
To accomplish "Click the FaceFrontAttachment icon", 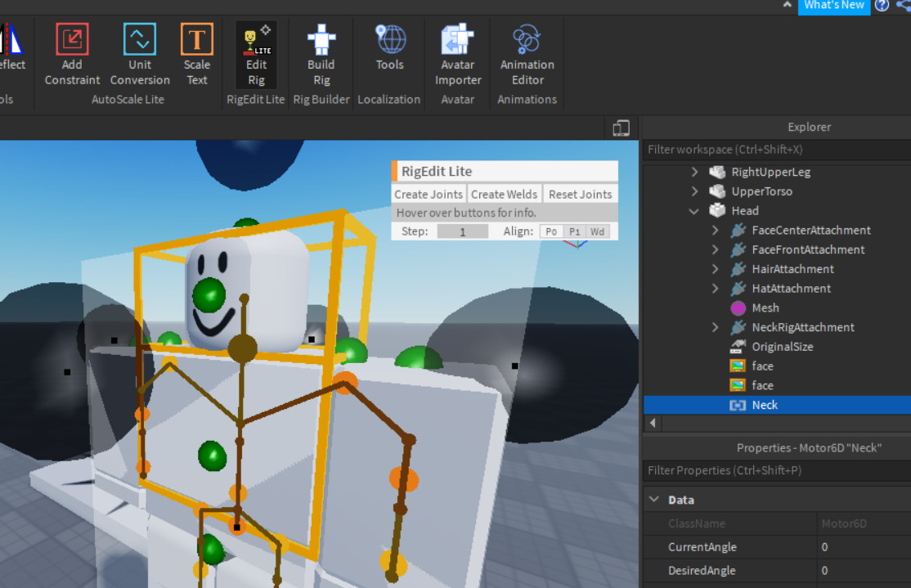I will click(738, 249).
